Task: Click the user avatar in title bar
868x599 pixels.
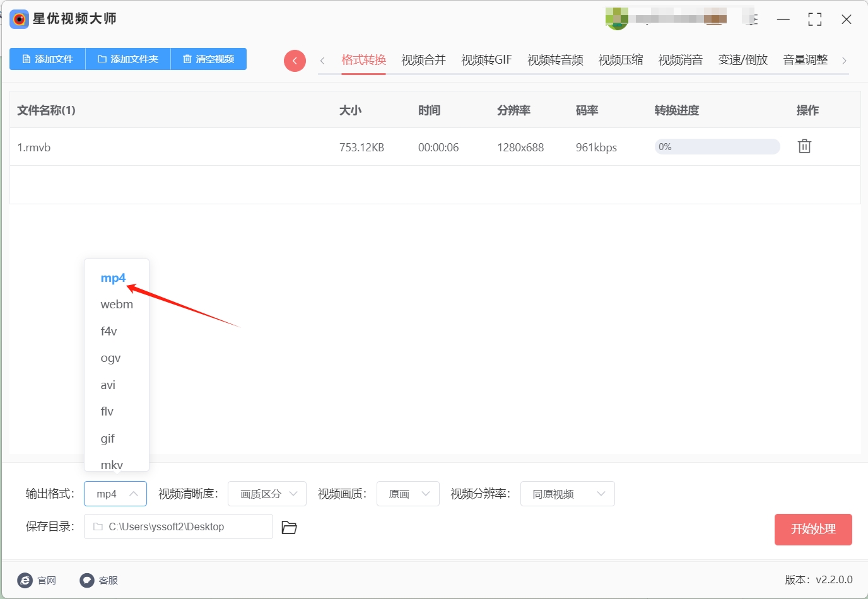Action: [x=617, y=19]
